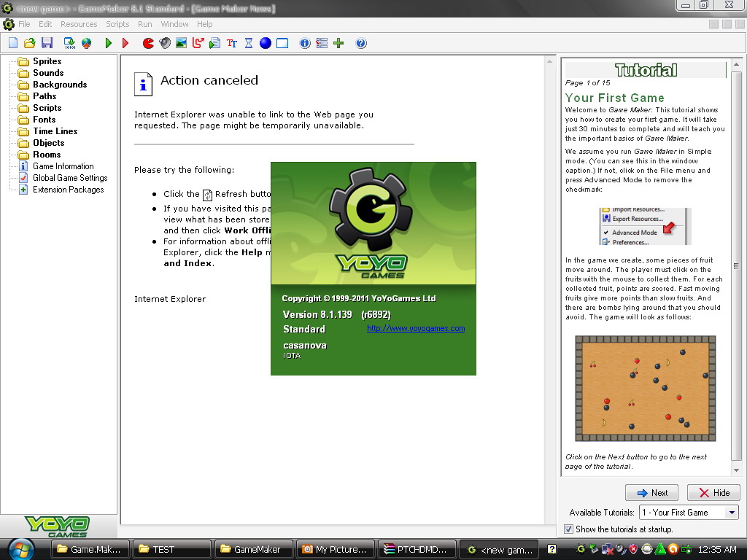Create a sound using the speaker icon
This screenshot has width=747, height=560.
[x=163, y=43]
